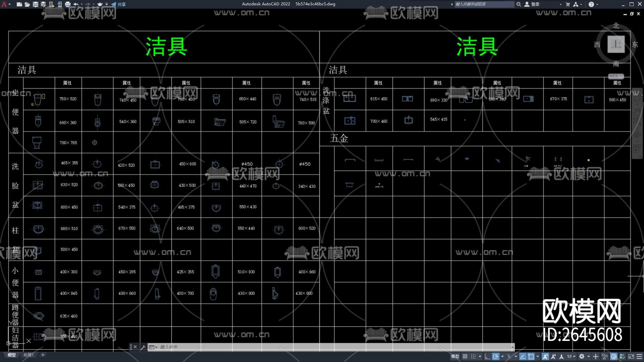This screenshot has width=644, height=362.
Task: Click the Redo arrow icon
Action: pyautogui.click(x=87, y=4)
